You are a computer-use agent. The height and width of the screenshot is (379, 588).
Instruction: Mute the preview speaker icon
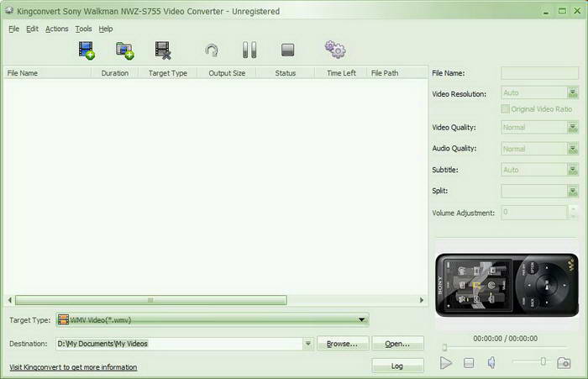pyautogui.click(x=491, y=362)
